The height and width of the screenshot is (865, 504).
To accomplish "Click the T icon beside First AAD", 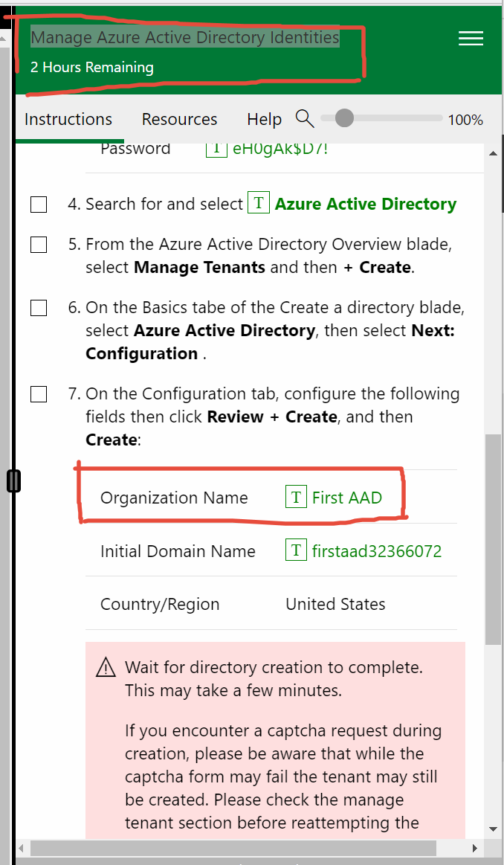I will (x=296, y=497).
